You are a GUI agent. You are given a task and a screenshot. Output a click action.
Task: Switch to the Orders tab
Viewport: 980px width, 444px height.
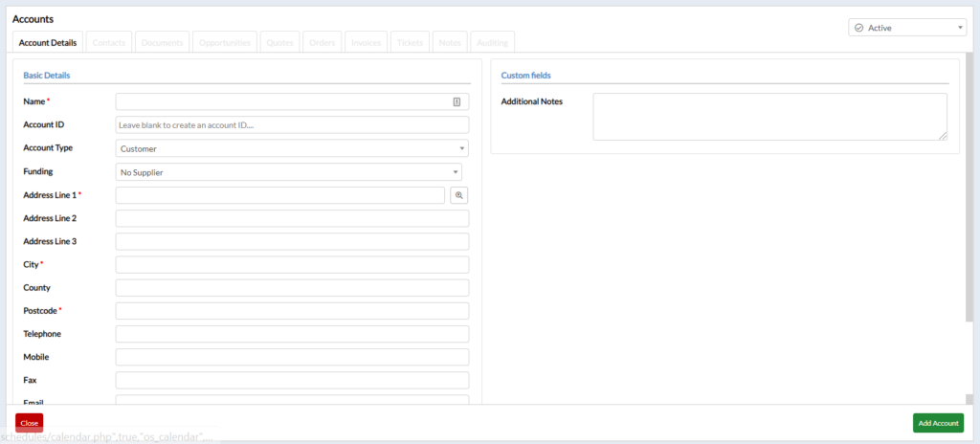tap(322, 43)
